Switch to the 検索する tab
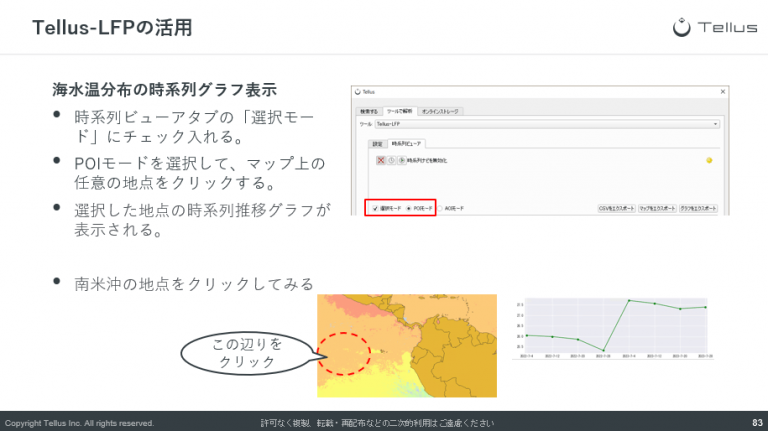Screen dimensions: 768x431 pyautogui.click(x=369, y=112)
